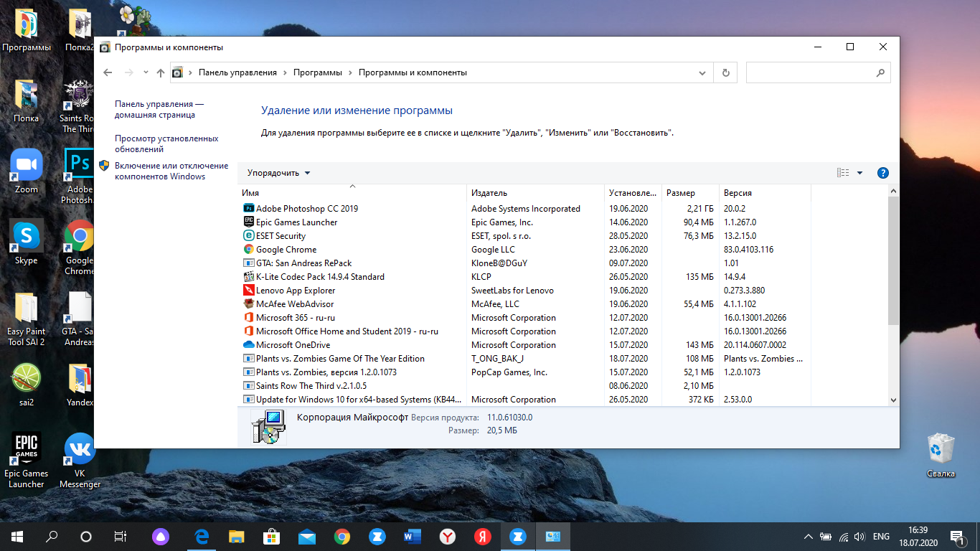Image resolution: width=980 pixels, height=551 pixels.
Task: Open Epic Games Launcher desktop shortcut
Action: pyautogui.click(x=27, y=461)
